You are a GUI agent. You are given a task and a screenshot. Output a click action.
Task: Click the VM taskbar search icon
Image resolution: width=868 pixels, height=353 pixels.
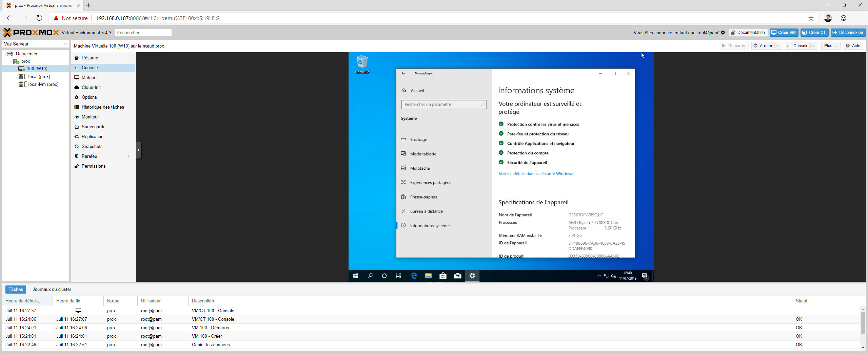tap(370, 276)
